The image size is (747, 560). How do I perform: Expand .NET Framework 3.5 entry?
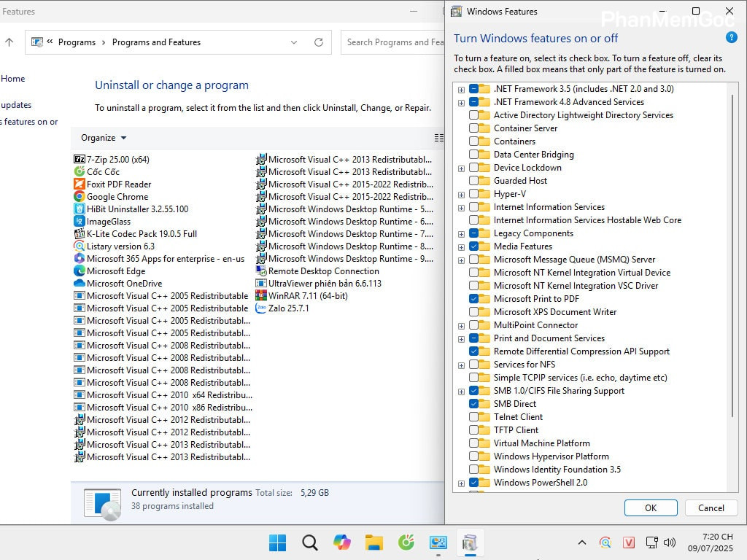point(461,88)
